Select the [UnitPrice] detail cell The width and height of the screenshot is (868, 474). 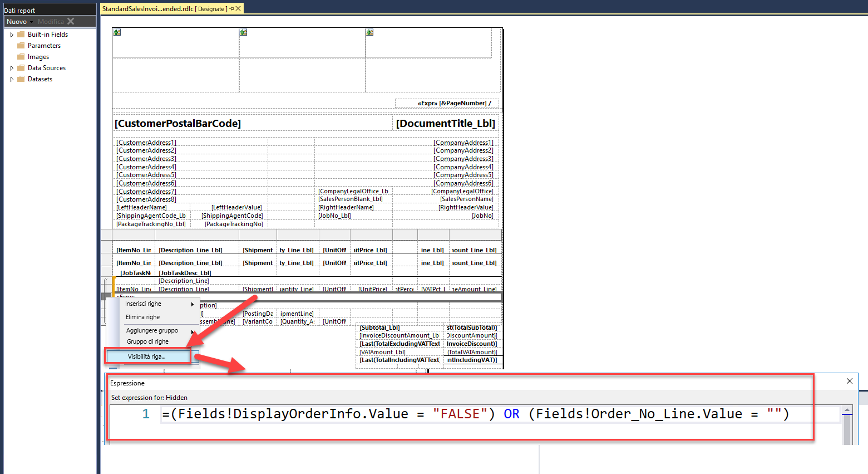point(371,290)
